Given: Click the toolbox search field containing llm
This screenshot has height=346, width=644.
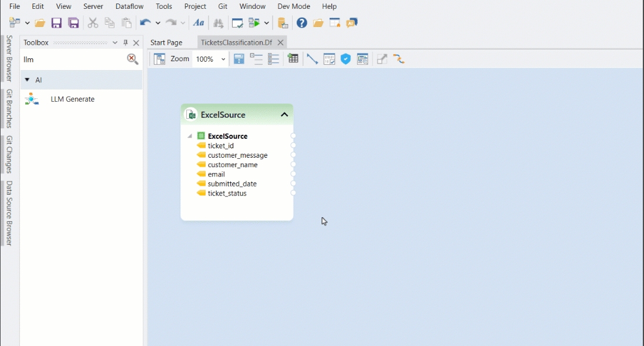Looking at the screenshot, I should point(71,59).
